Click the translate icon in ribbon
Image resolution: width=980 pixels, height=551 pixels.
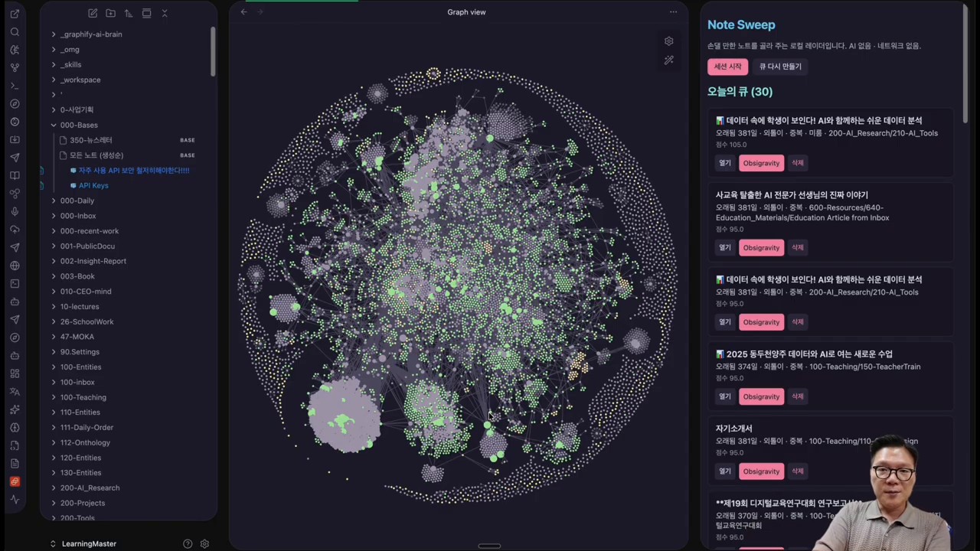pos(15,391)
